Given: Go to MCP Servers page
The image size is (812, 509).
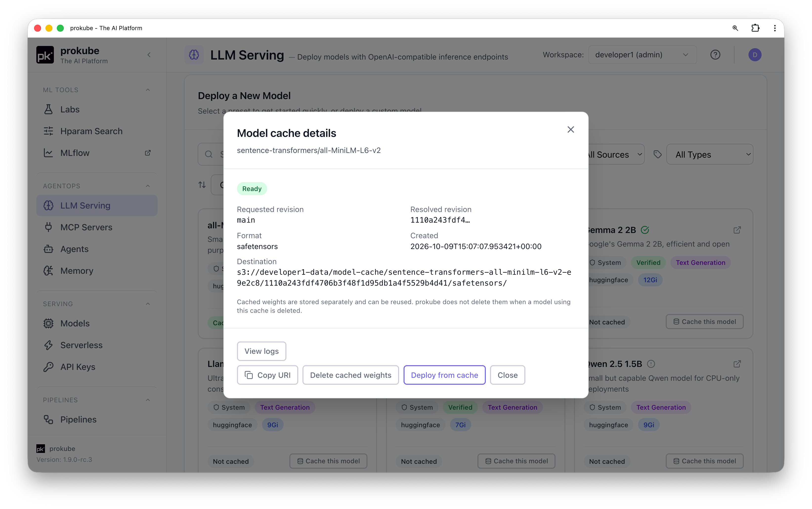Looking at the screenshot, I should 97,227.
